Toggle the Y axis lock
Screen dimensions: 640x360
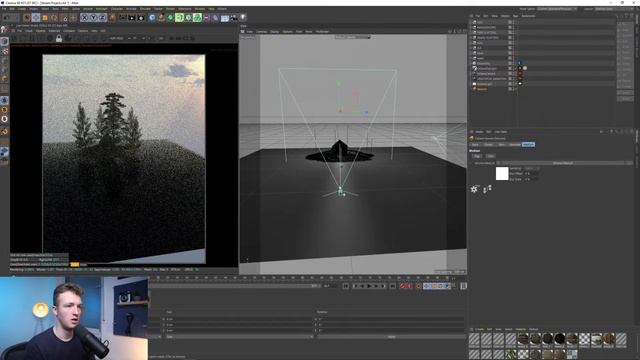click(x=93, y=18)
